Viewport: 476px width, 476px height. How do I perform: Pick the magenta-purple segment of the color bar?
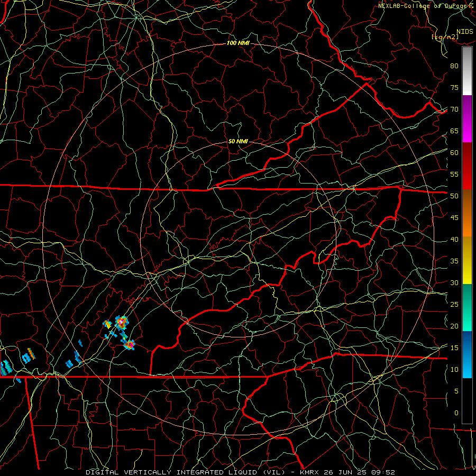(x=467, y=119)
